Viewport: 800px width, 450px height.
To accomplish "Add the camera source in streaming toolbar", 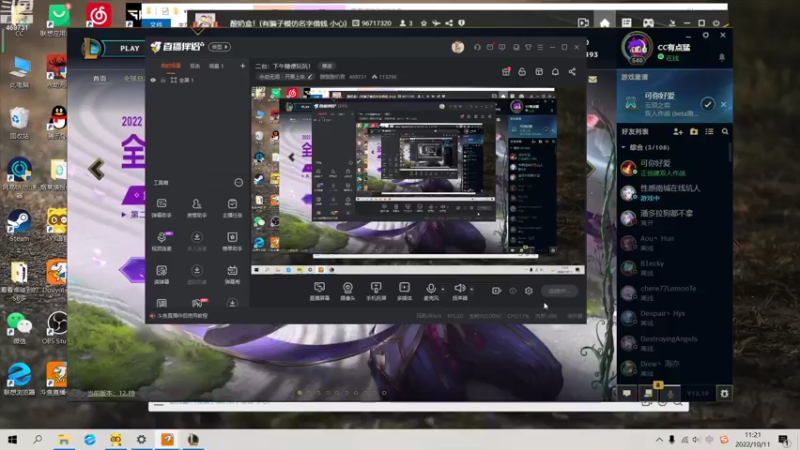I will pyautogui.click(x=347, y=291).
